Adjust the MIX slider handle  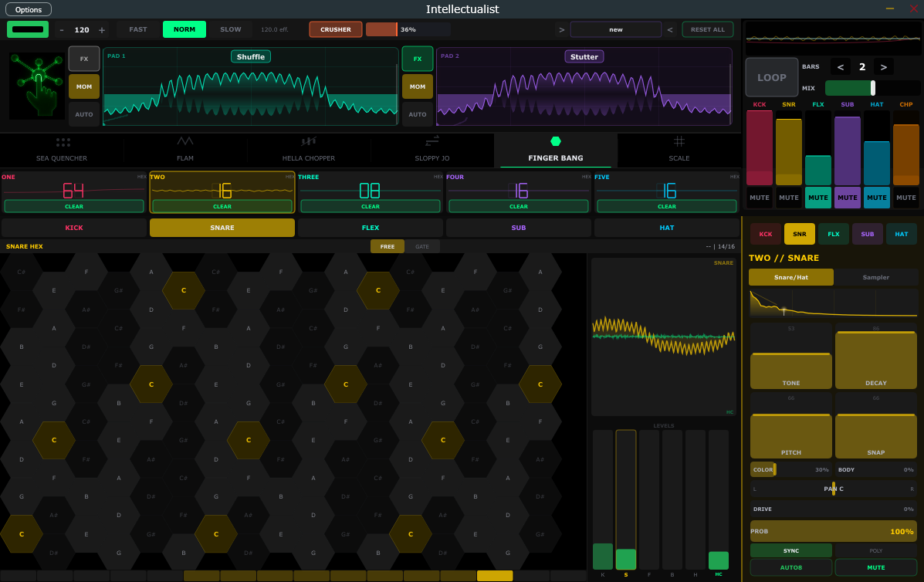(x=873, y=88)
